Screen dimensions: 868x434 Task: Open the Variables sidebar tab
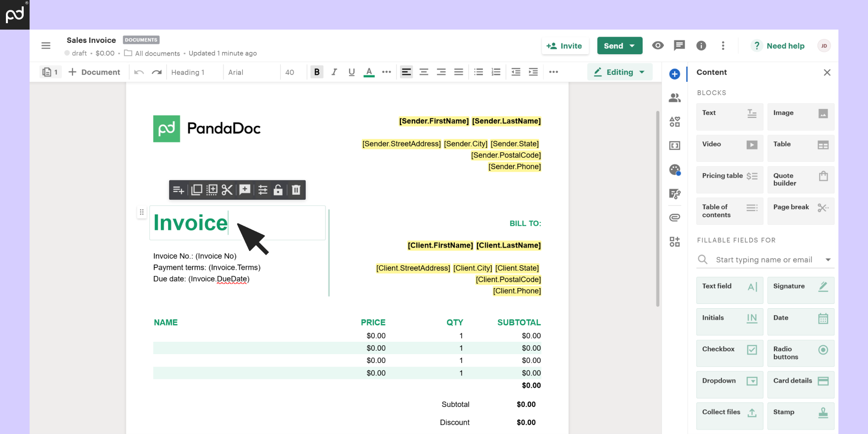(675, 145)
